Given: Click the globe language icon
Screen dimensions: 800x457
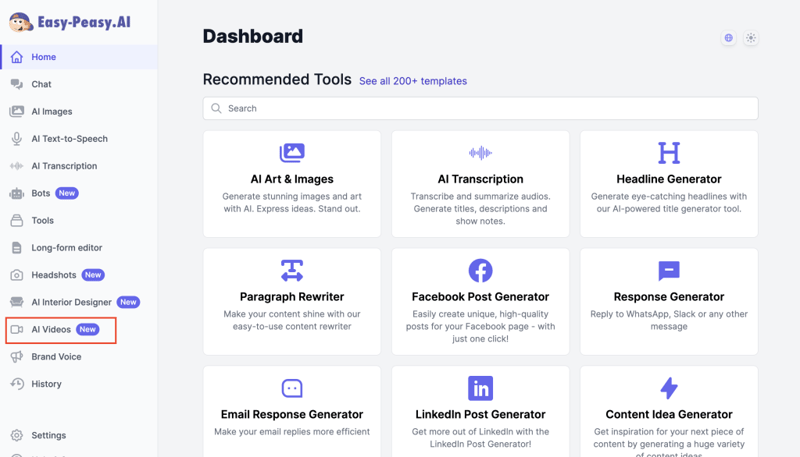Looking at the screenshot, I should (x=728, y=38).
